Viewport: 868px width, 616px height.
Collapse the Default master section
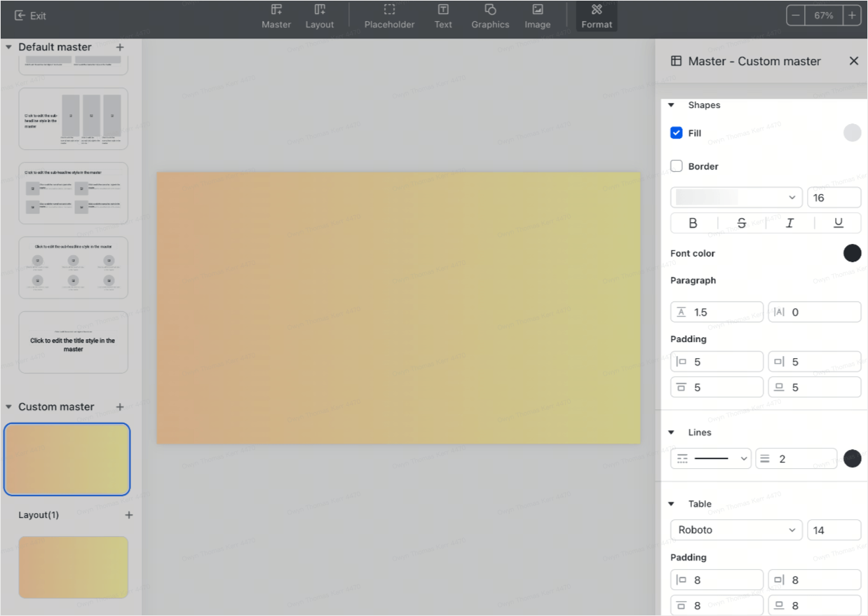9,47
